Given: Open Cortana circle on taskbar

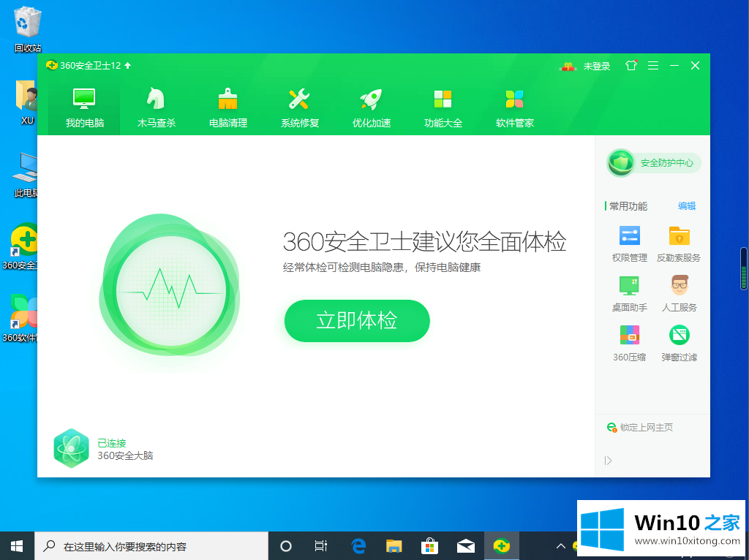Looking at the screenshot, I should [286, 545].
